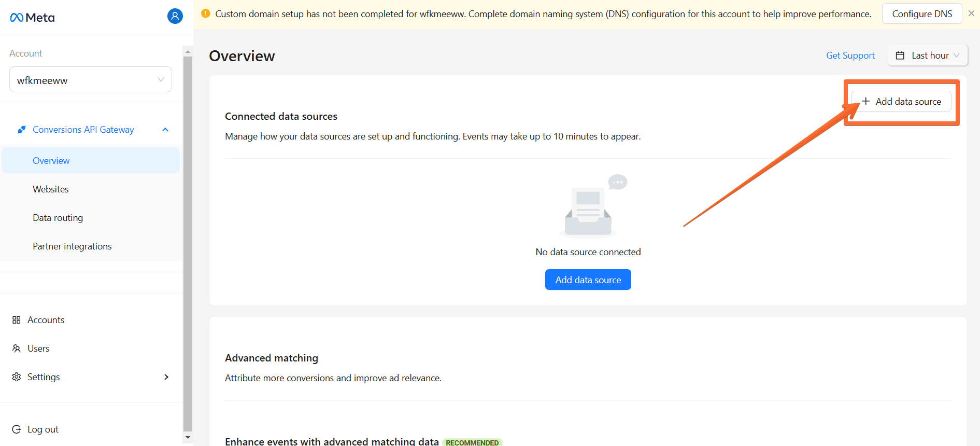This screenshot has height=446, width=980.
Task: Open the user profile avatar icon
Action: 175,17
